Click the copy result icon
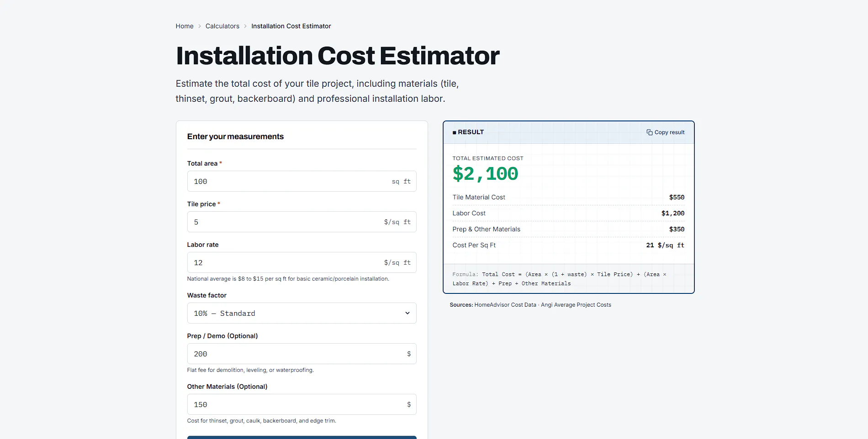This screenshot has width=868, height=439. point(649,132)
